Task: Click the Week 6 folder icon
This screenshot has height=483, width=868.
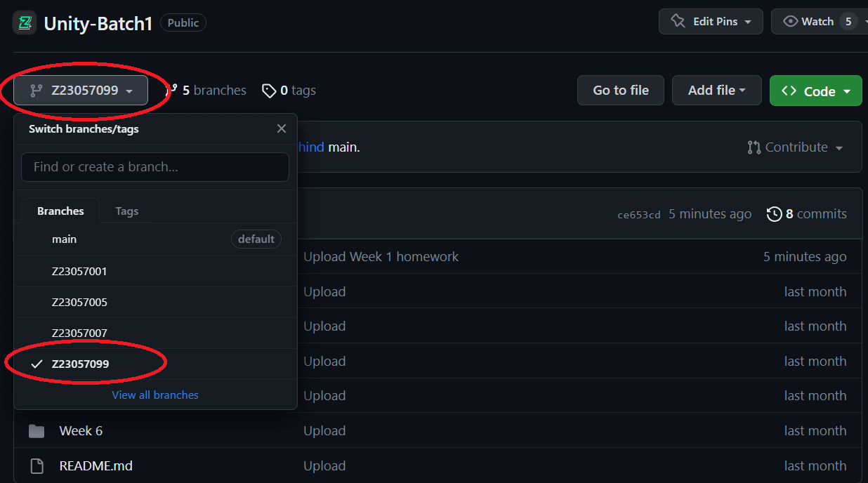Action: [37, 430]
